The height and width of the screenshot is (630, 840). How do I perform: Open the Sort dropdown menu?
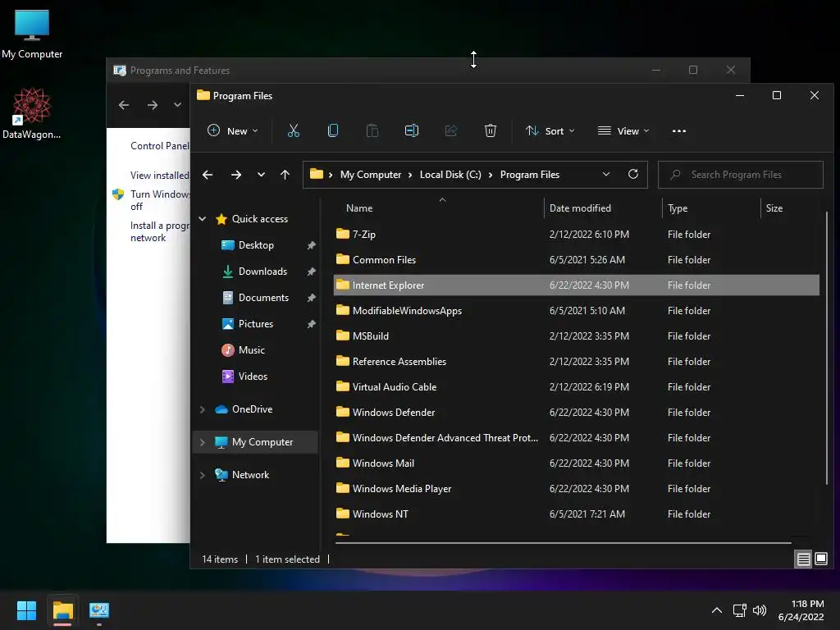(550, 130)
